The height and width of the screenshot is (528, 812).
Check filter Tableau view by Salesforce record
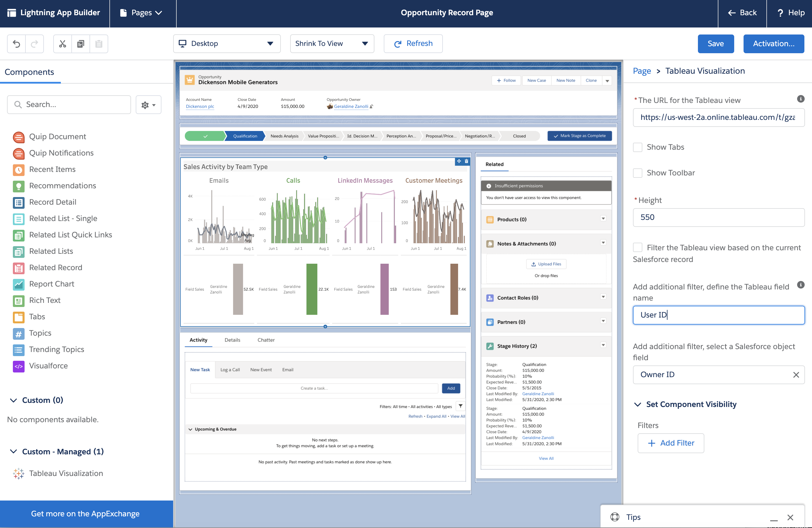click(x=637, y=248)
